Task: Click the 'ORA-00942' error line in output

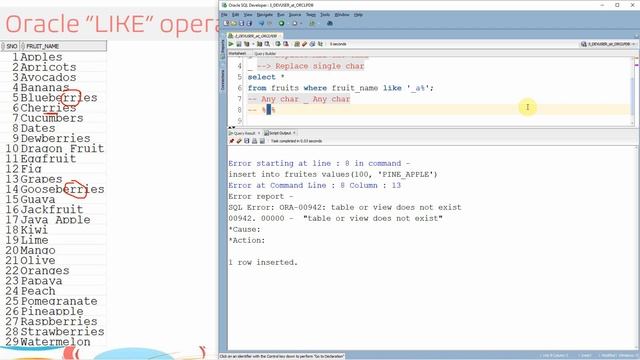Action: coord(345,207)
